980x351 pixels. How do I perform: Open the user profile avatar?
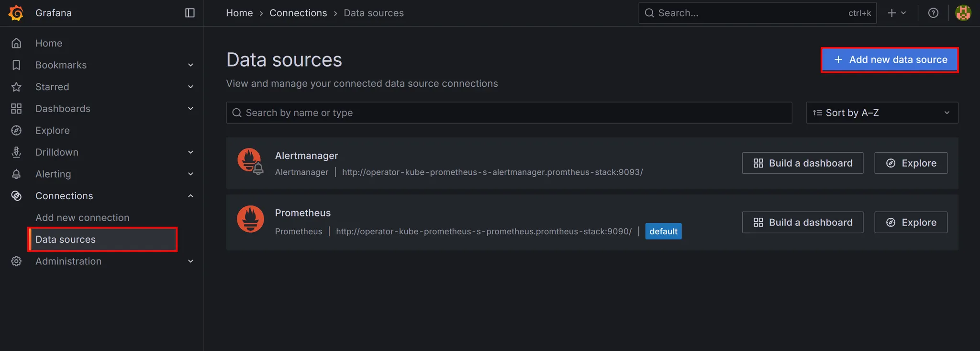(963, 13)
